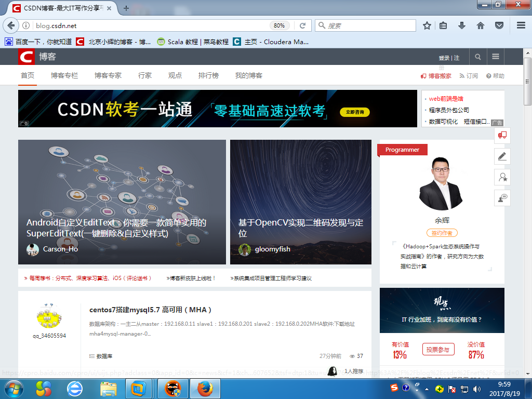Click the 余辉 programmer portrait
The image size is (532, 399).
coord(441,183)
